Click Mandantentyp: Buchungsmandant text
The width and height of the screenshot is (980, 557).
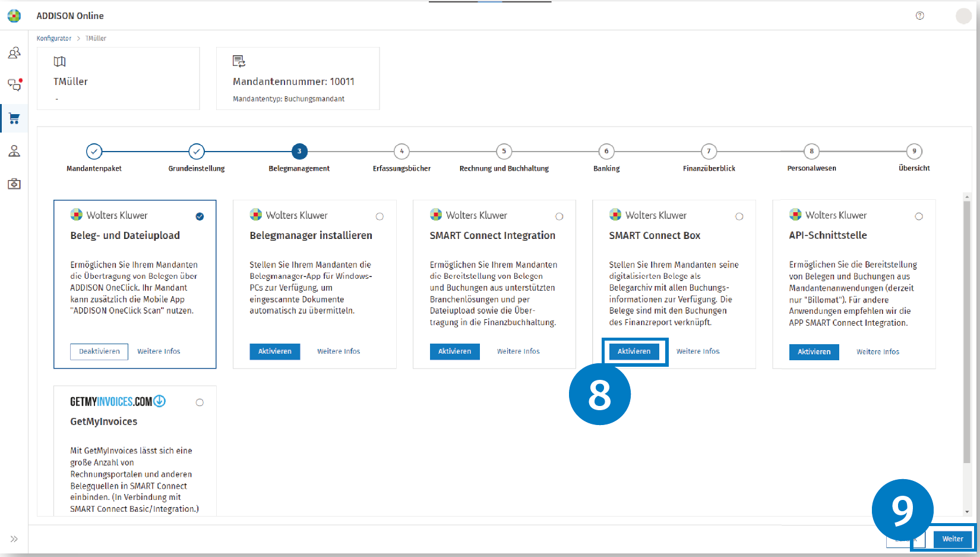pyautogui.click(x=289, y=99)
